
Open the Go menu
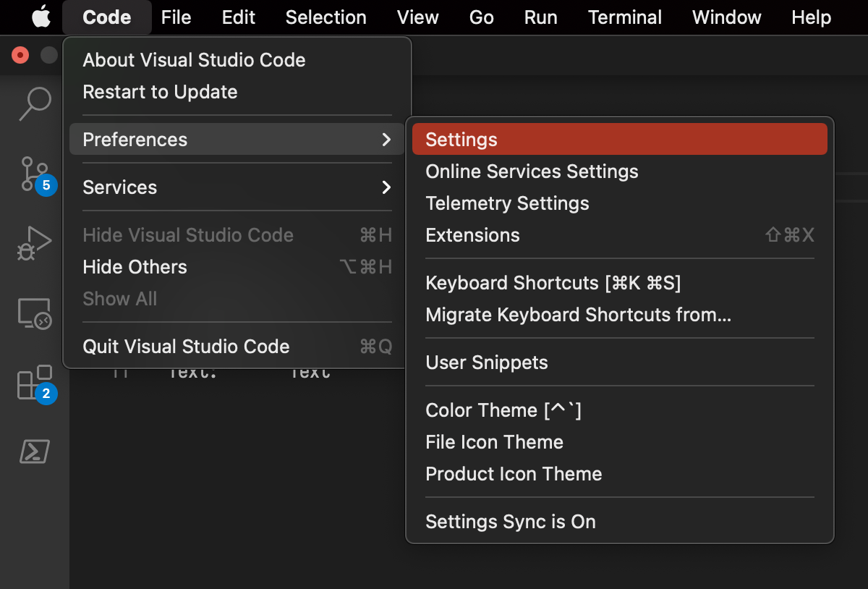coord(481,17)
